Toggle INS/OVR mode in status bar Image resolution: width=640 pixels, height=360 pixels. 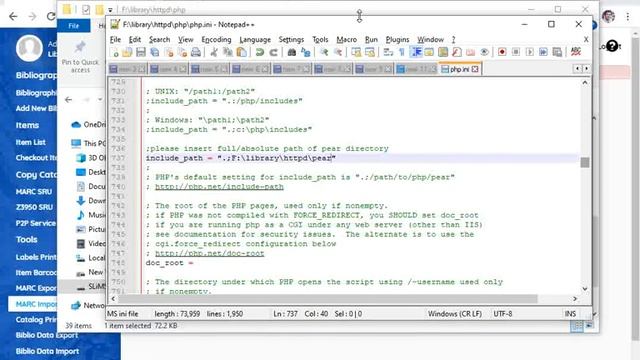[570, 314]
